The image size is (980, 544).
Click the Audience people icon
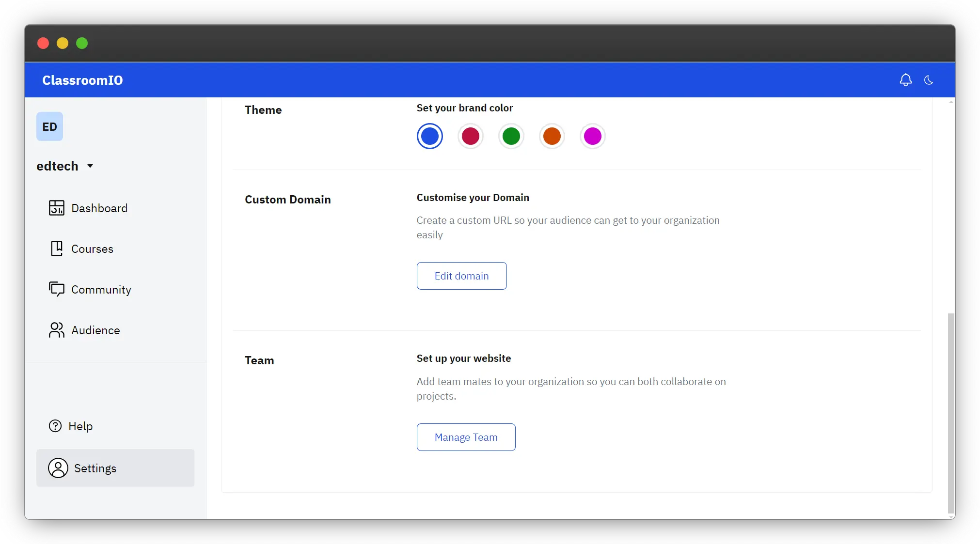[56, 330]
